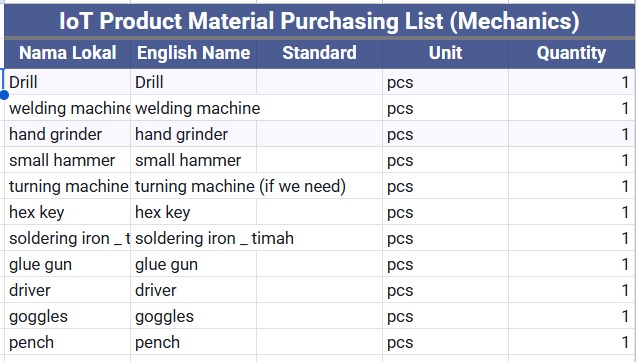This screenshot has width=637, height=362.
Task: Select the glue gun English Name cell
Action: (x=193, y=264)
